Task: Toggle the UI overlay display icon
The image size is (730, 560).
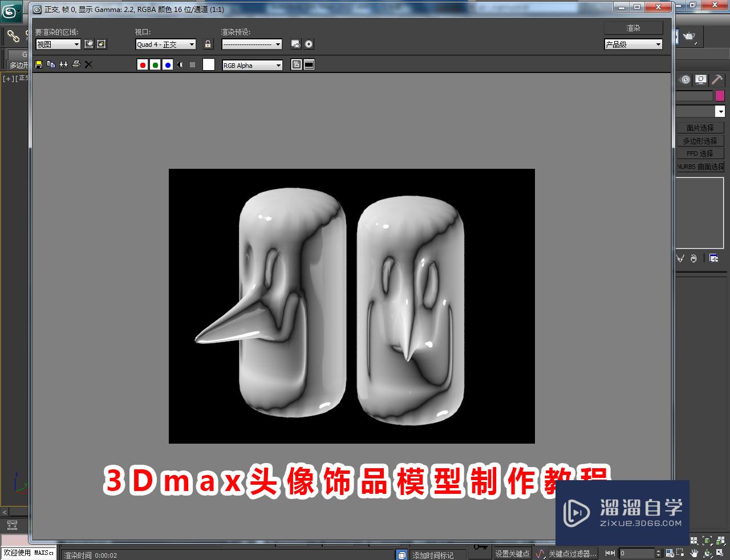Action: (297, 64)
